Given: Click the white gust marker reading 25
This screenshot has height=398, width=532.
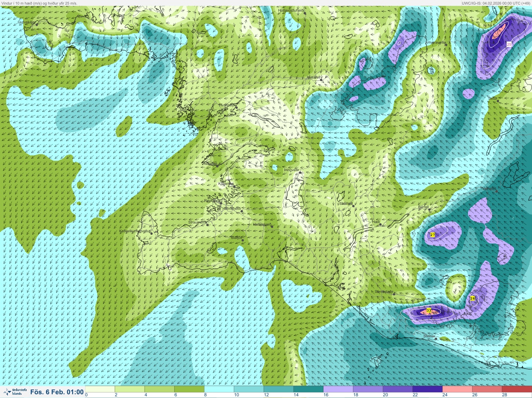Looking at the screenshot, I should [509, 44].
